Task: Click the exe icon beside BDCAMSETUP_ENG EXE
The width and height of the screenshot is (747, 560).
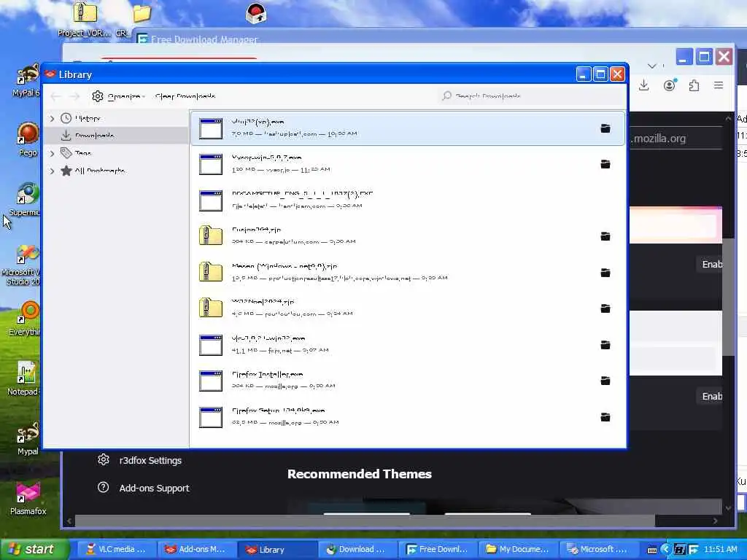Action: click(211, 201)
